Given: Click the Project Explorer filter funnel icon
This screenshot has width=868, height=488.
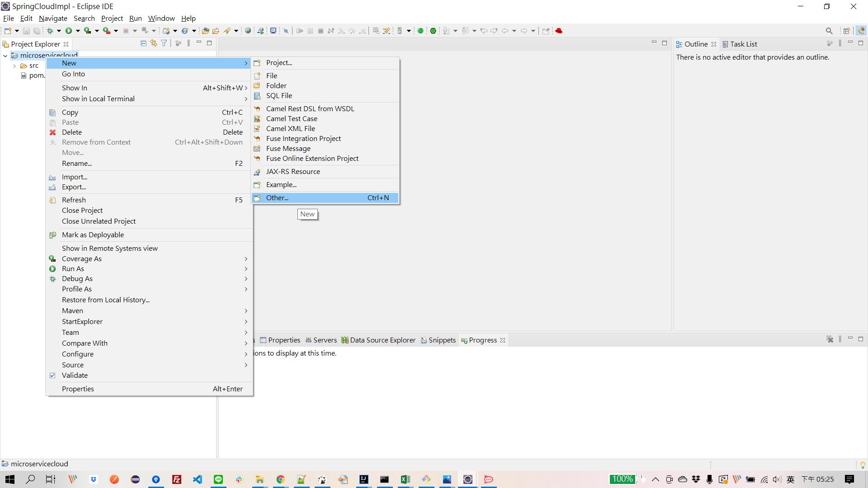Looking at the screenshot, I should (x=164, y=43).
